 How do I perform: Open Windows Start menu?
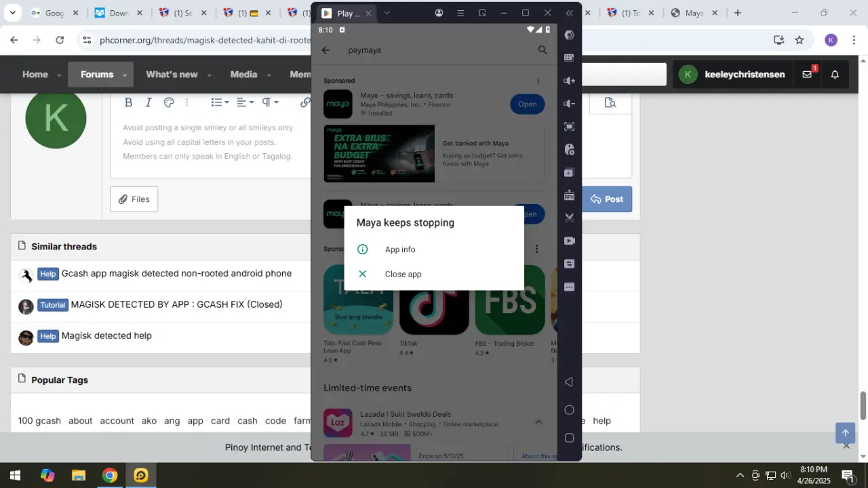coord(15,475)
